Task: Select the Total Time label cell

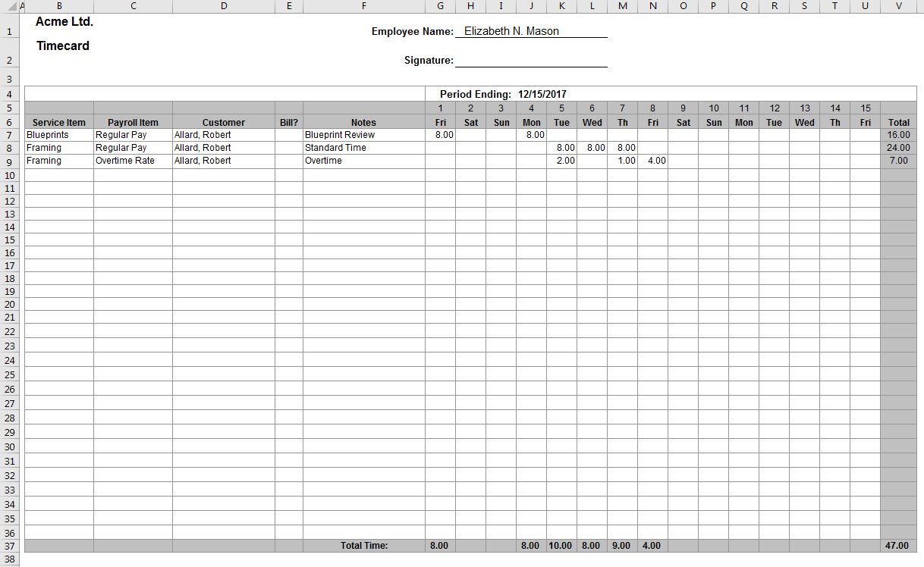Action: [364, 546]
